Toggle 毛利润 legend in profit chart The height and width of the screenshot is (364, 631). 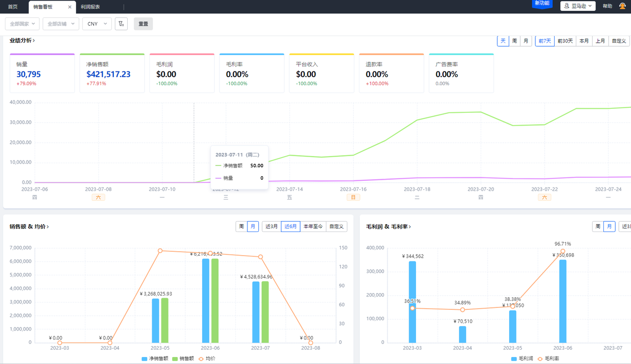[x=523, y=359]
